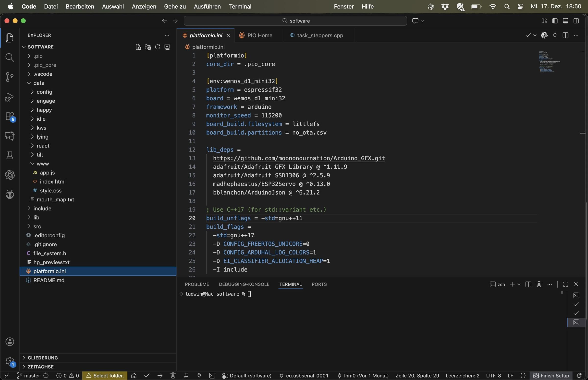Open the Explorer view in activity bar
Image resolution: width=588 pixels, height=380 pixels.
point(10,38)
